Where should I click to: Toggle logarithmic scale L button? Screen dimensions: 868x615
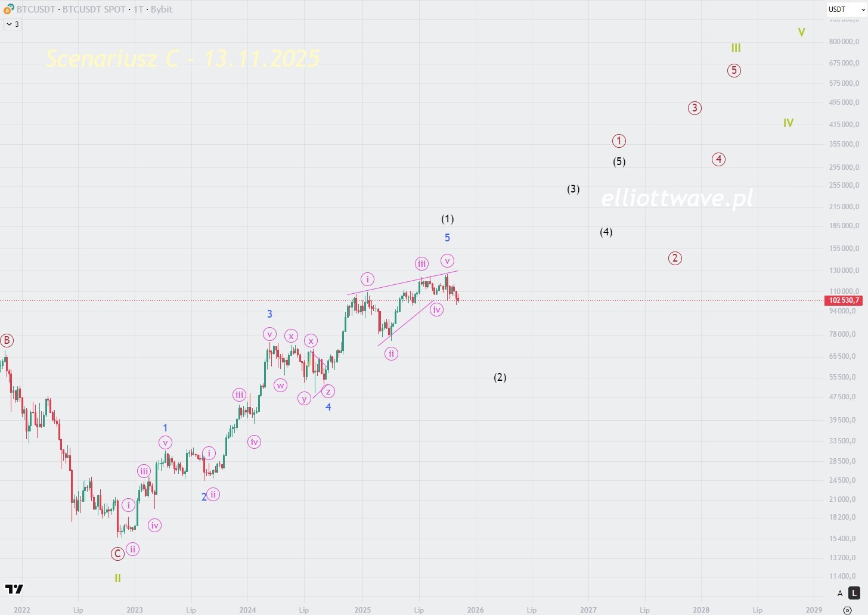[x=854, y=593]
